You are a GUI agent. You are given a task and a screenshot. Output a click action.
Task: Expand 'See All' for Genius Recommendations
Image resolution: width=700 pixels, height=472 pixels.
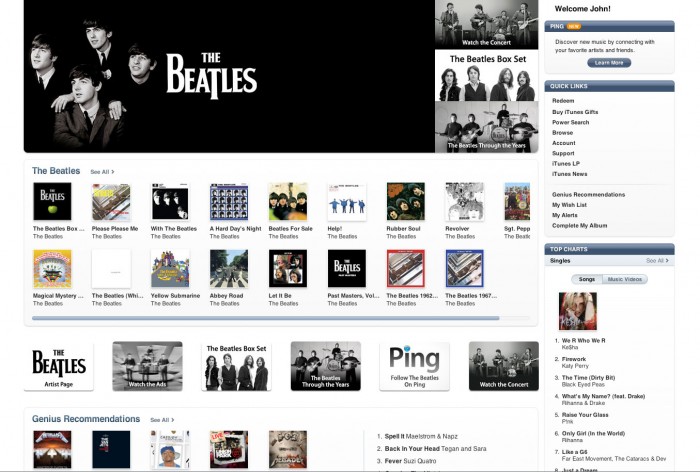(162, 420)
